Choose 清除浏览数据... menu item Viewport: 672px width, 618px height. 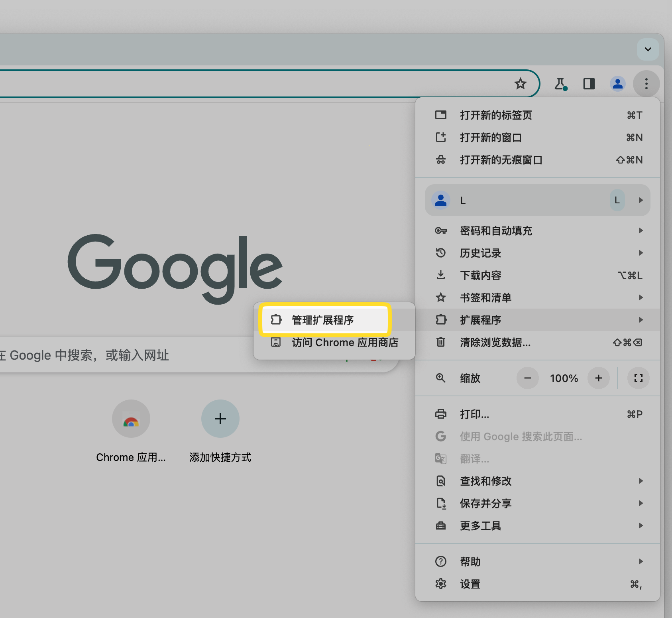538,342
